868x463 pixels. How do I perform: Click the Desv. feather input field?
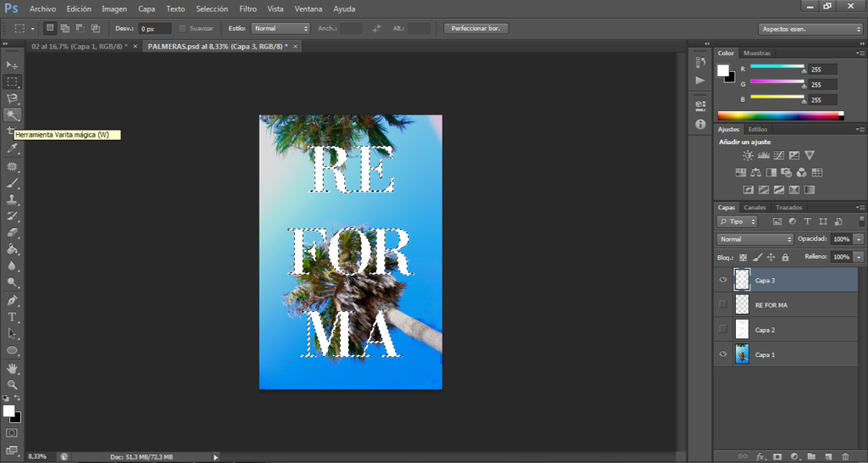tap(155, 29)
